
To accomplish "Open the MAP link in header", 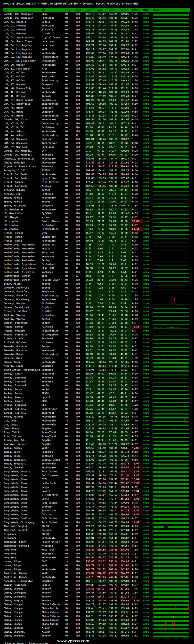I will pos(136,4).
